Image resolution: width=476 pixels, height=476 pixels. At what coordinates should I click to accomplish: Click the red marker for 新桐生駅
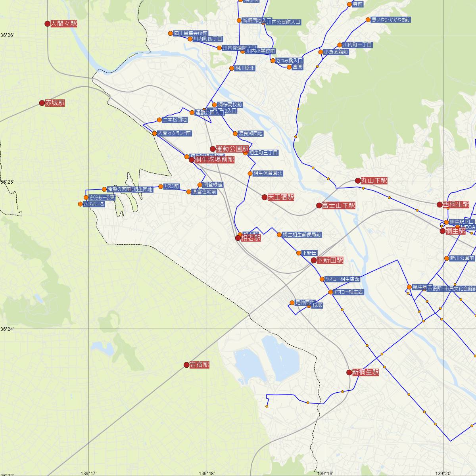349,372
